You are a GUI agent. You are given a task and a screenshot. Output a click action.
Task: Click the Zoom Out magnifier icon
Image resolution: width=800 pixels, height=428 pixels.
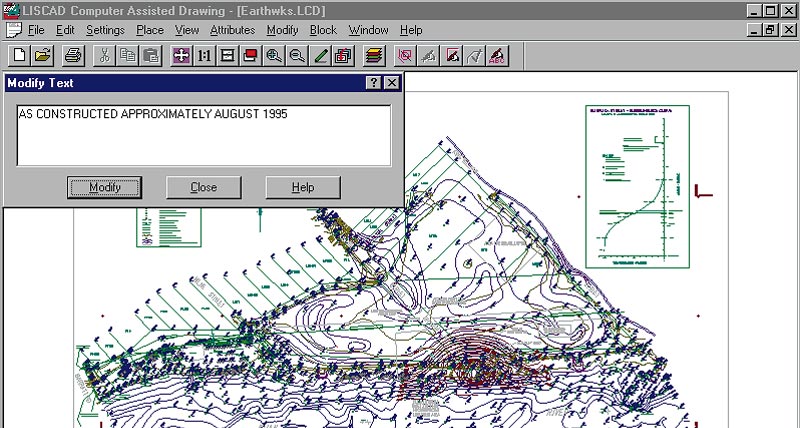296,55
